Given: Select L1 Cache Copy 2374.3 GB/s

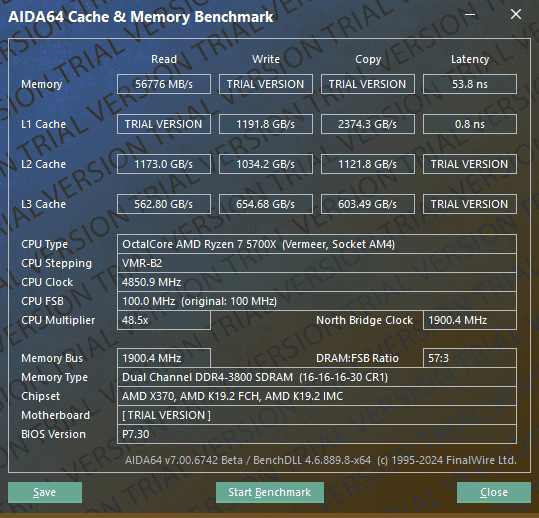Looking at the screenshot, I should pos(368,124).
